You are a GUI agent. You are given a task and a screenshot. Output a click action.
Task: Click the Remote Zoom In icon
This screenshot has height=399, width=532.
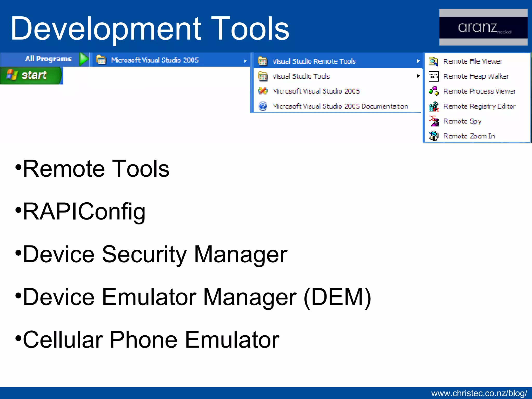(434, 136)
